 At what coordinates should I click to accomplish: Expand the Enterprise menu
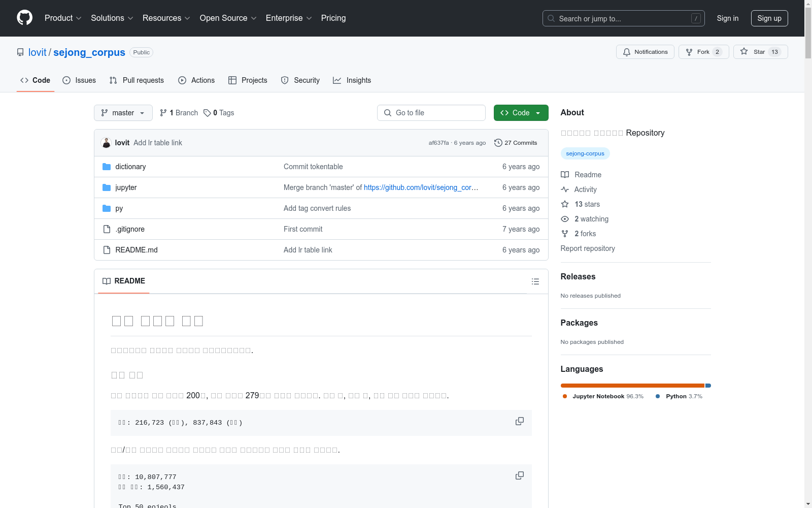click(x=289, y=18)
